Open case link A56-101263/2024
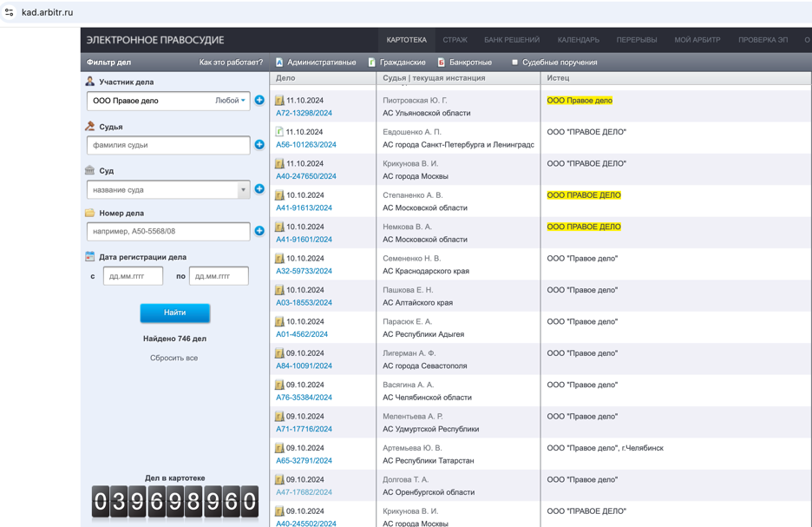Screen dimensions: 812x527 [306, 145]
